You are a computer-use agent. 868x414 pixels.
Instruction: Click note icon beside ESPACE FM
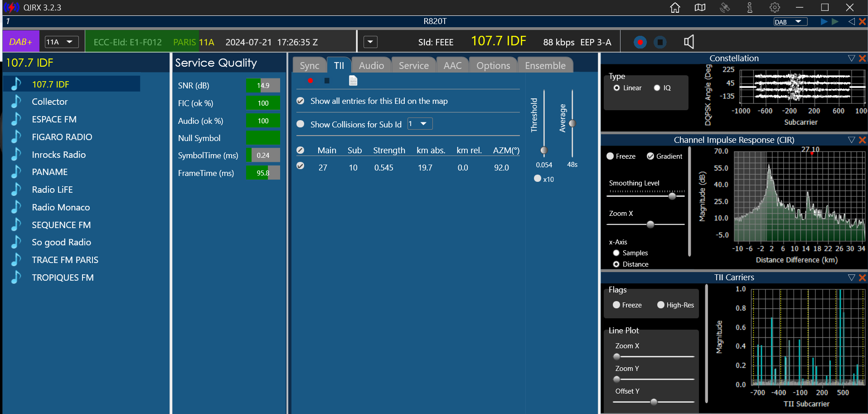[16, 119]
